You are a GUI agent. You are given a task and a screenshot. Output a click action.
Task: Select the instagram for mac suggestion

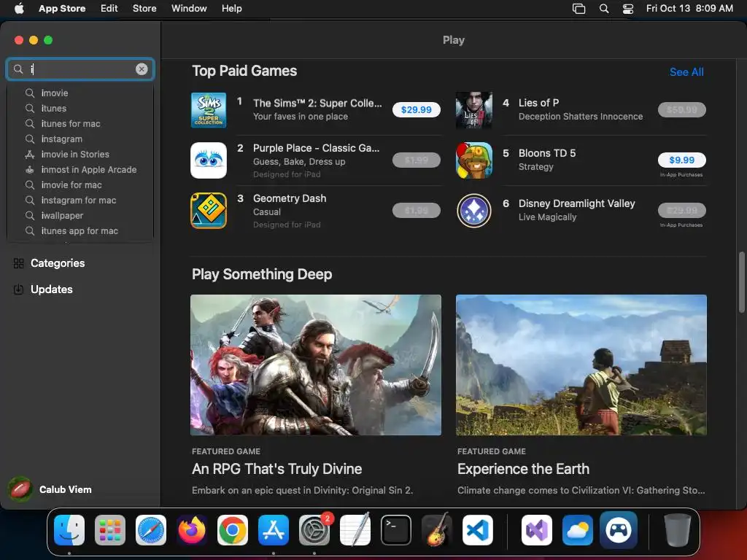[80, 200]
